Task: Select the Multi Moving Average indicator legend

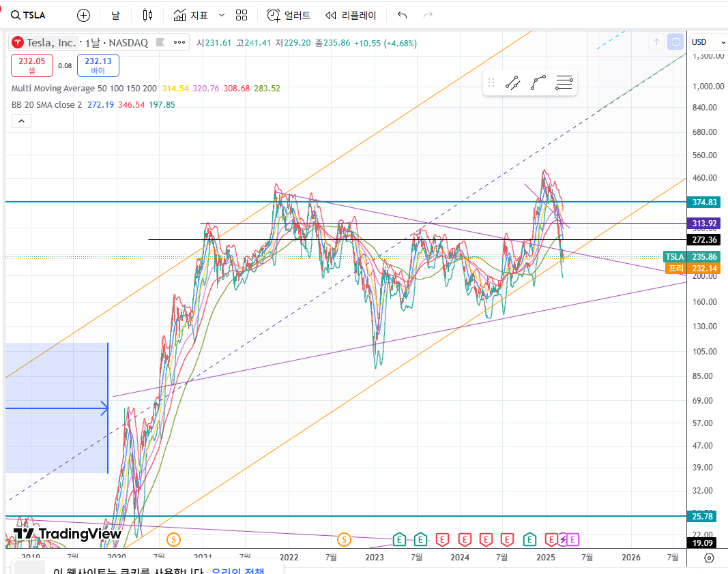Action: pyautogui.click(x=84, y=88)
